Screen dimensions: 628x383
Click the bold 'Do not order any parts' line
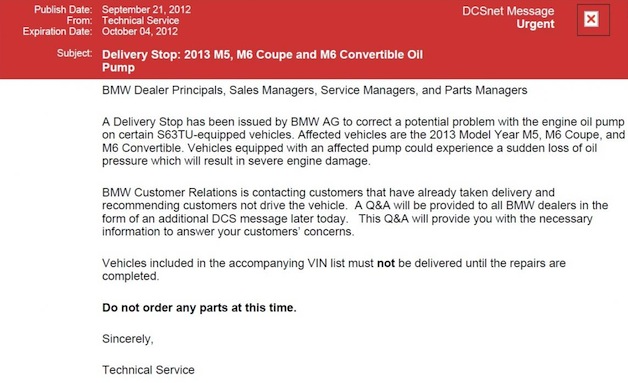199,308
